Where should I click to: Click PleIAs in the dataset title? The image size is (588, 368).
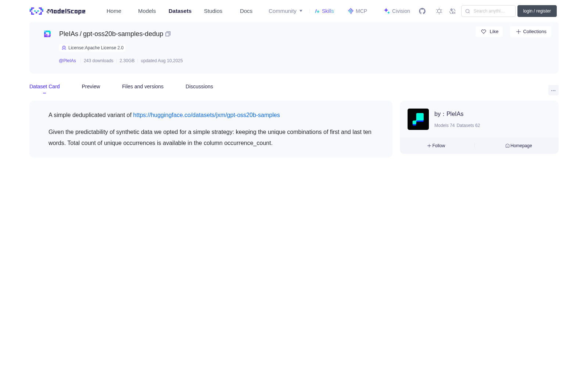click(x=69, y=34)
